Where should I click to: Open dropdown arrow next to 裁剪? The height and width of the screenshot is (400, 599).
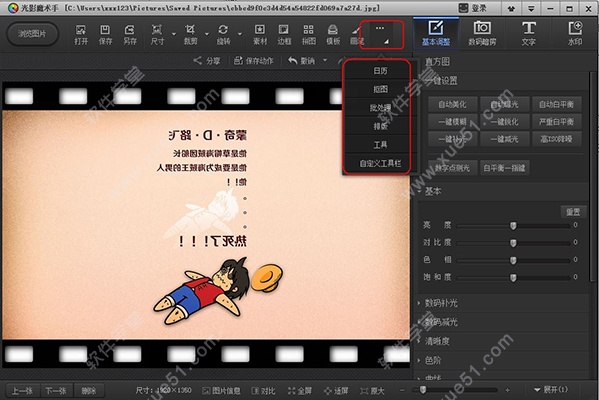[207, 34]
